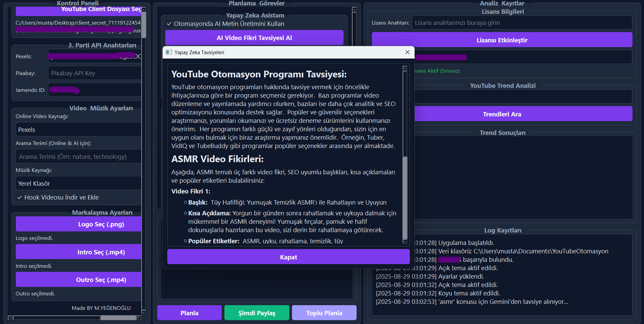Viewport: 644px width, 324px height.
Task: Click Kontrol Paneli scrollbar up arrow
Action: tap(144, 9)
